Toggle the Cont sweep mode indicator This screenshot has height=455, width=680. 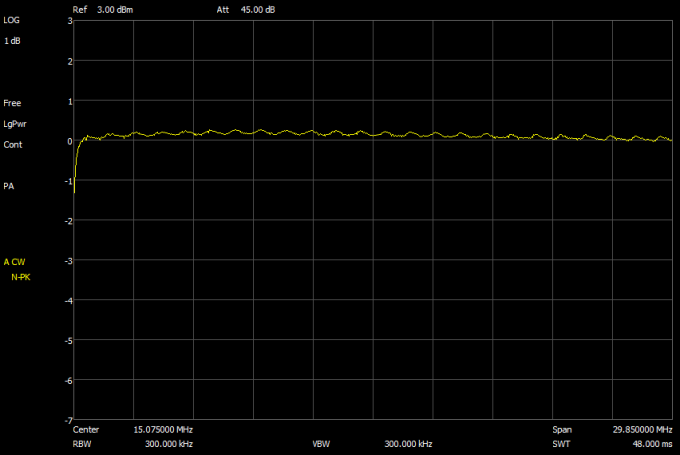coord(13,145)
